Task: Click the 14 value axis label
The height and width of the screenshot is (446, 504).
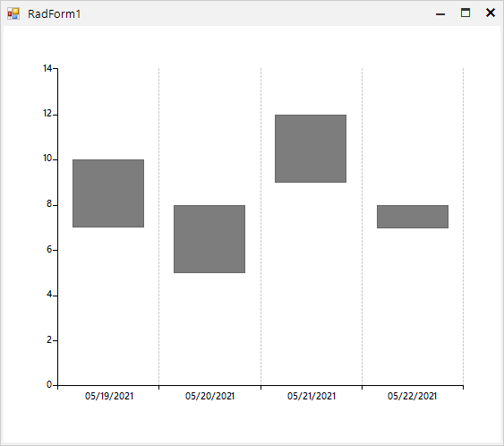Action: tap(47, 68)
